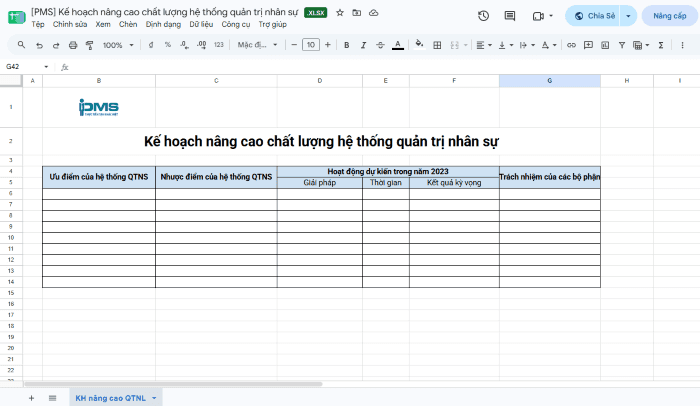Open the Chèn menu
700x406 pixels.
128,24
